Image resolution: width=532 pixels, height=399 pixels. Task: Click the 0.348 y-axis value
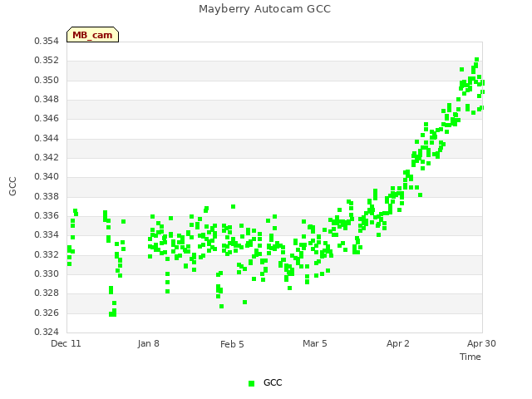(x=47, y=100)
